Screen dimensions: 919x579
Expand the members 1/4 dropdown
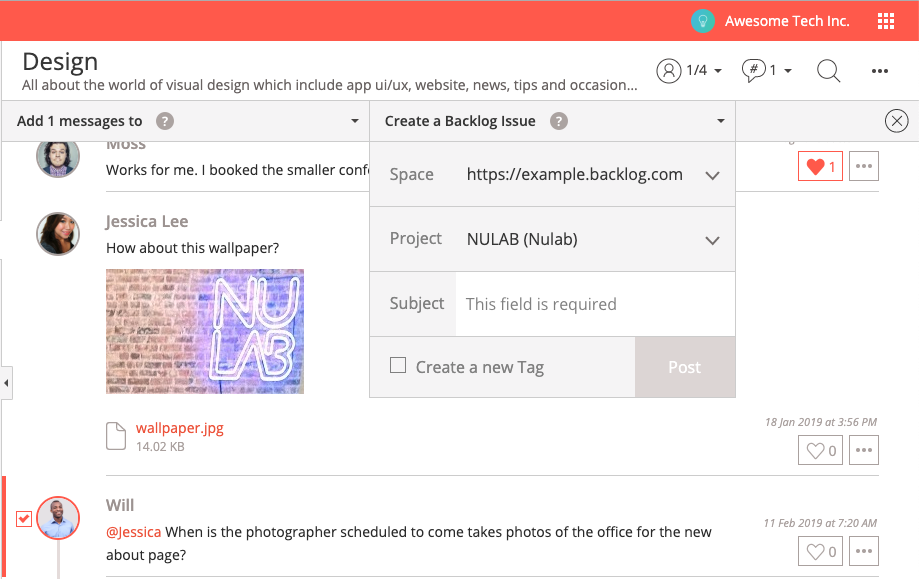point(689,70)
